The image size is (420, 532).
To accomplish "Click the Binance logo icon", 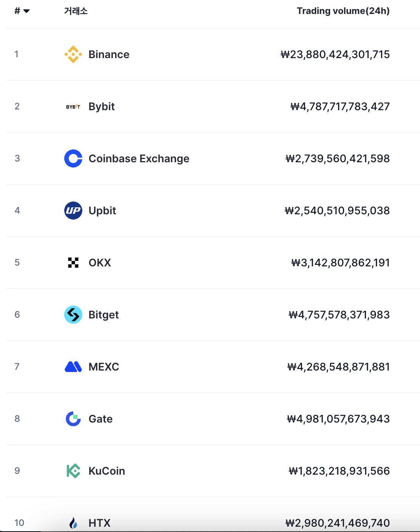I will point(73,54).
